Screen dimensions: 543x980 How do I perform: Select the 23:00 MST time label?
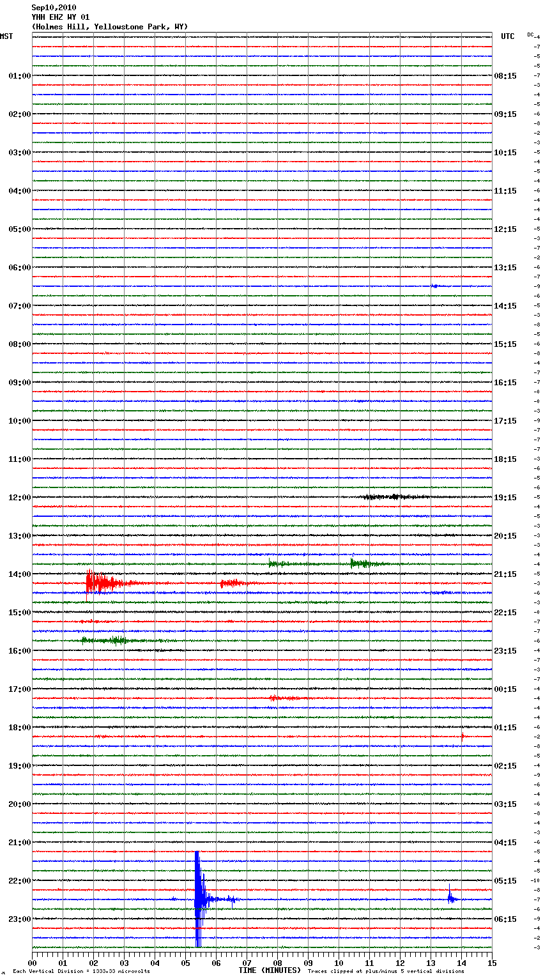(x=19, y=919)
